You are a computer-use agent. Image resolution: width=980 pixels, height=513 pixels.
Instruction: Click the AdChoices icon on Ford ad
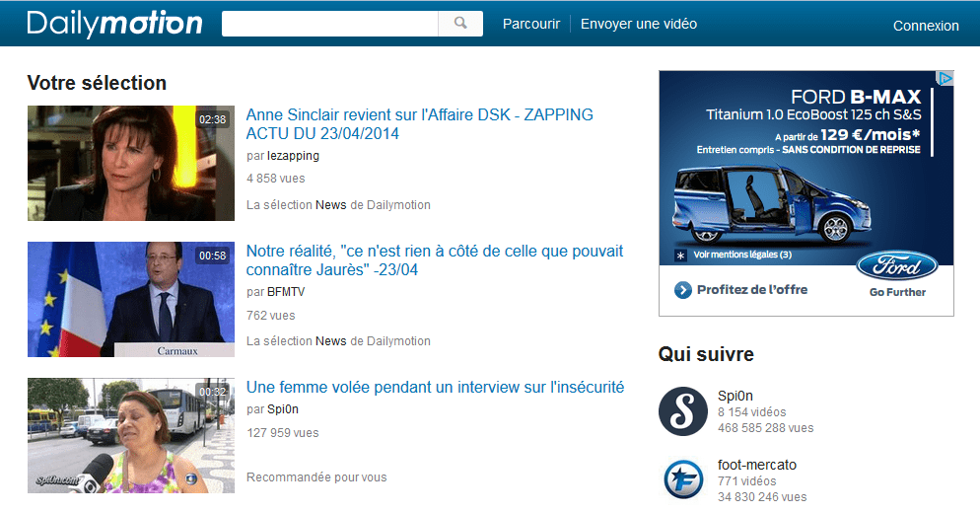[x=945, y=78]
